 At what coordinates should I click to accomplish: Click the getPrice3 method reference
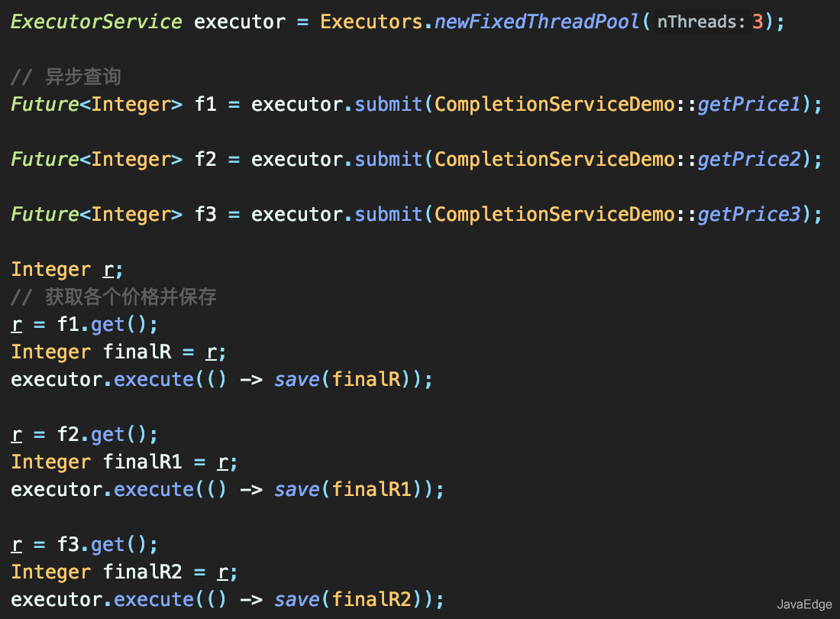749,215
